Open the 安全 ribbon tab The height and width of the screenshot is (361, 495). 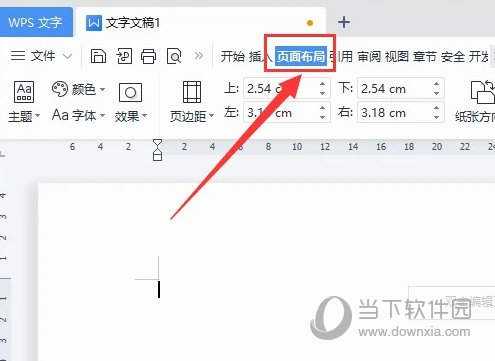[453, 56]
